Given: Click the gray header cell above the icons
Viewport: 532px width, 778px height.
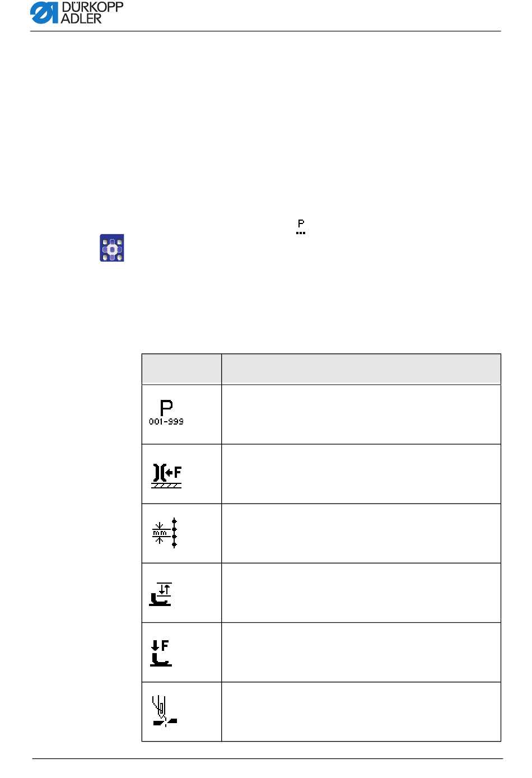Looking at the screenshot, I should pos(181,369).
